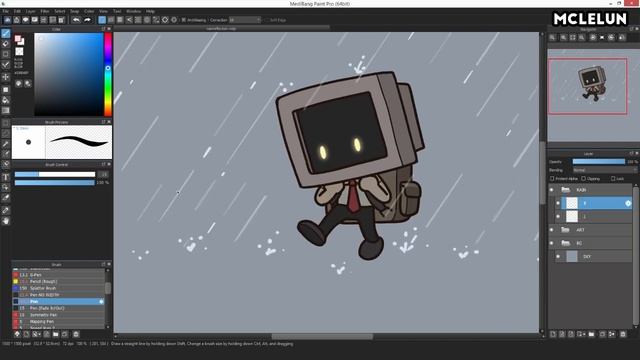Click the layer Opacity slider
Viewport: 640px width, 360px height.
tap(598, 162)
